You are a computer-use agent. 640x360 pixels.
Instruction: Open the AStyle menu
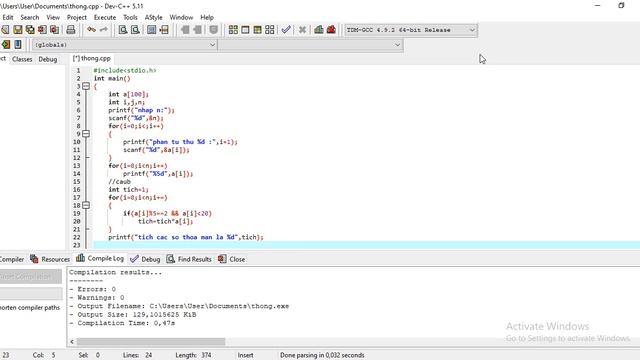click(x=153, y=18)
